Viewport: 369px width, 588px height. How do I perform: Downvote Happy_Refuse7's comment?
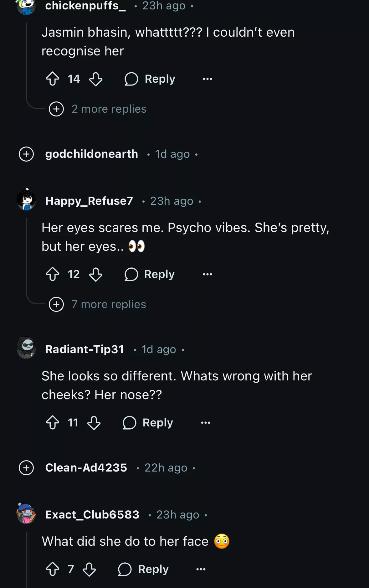[96, 274]
